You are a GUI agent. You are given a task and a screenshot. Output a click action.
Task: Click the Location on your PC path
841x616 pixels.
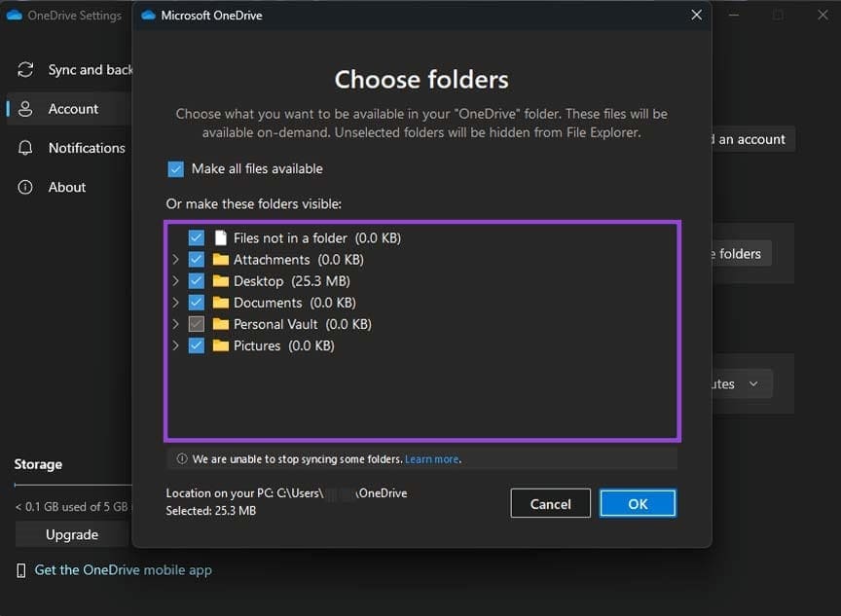point(286,493)
